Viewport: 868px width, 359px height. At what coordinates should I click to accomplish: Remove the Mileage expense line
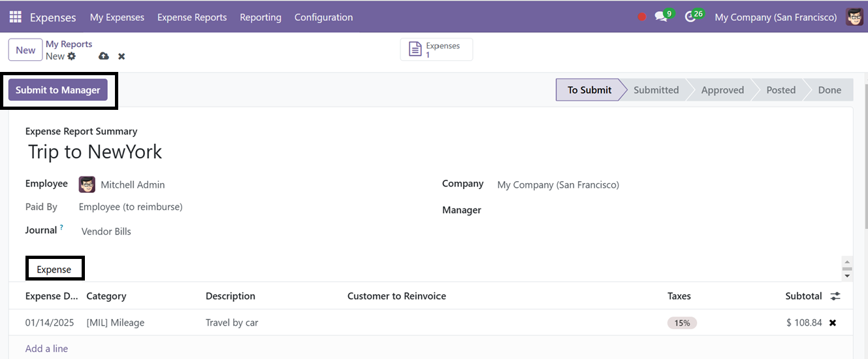[x=833, y=322]
